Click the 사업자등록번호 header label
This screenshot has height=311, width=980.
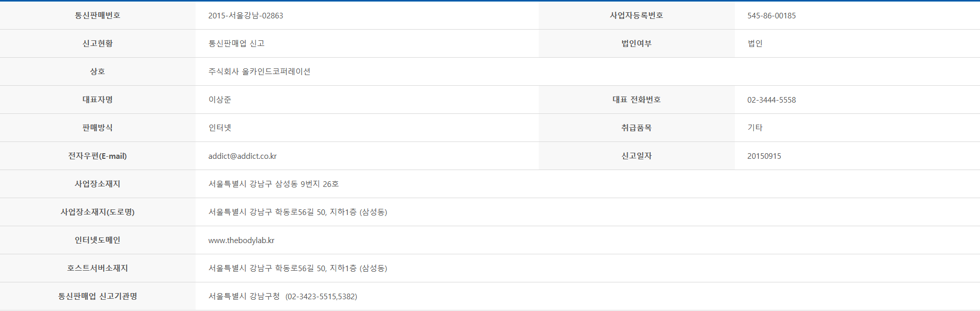click(x=636, y=15)
